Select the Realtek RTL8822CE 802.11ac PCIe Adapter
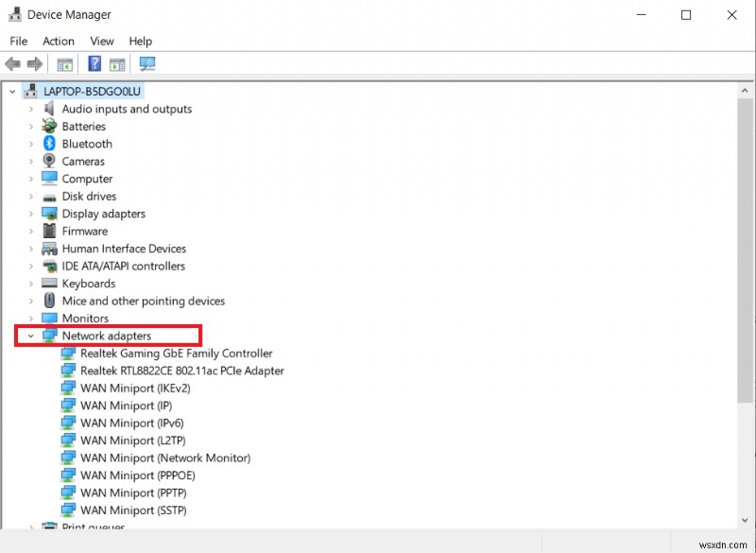This screenshot has width=756, height=553. point(181,371)
